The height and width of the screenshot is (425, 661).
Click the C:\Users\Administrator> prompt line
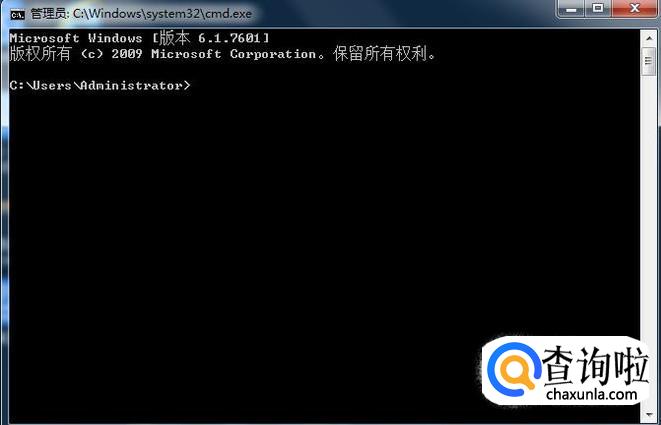pyautogui.click(x=100, y=86)
